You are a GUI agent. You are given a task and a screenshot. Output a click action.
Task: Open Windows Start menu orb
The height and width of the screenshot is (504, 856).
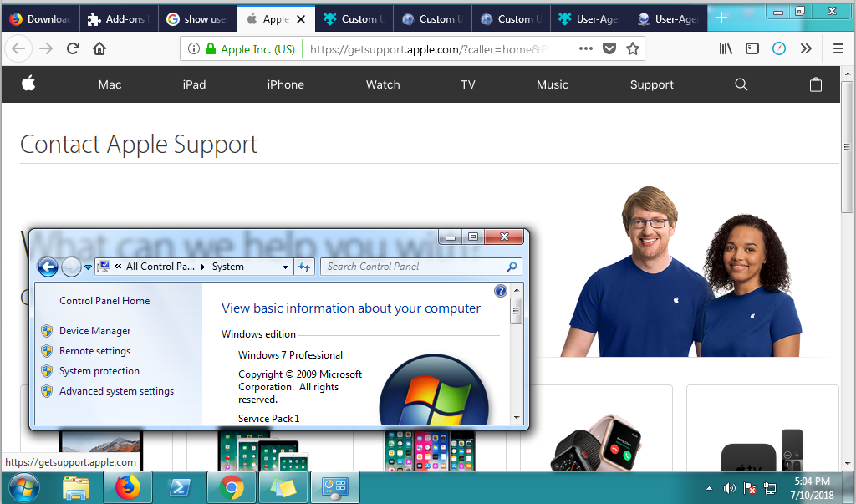tap(24, 487)
